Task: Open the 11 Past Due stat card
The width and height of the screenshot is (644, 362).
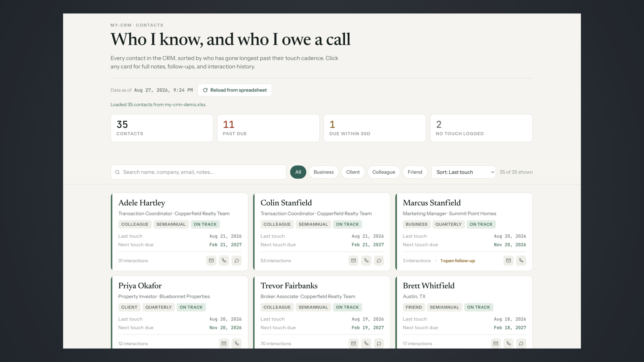Action: click(x=268, y=128)
